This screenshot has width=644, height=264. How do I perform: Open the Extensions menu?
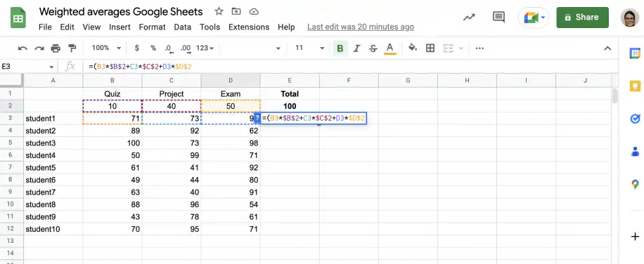coord(249,27)
